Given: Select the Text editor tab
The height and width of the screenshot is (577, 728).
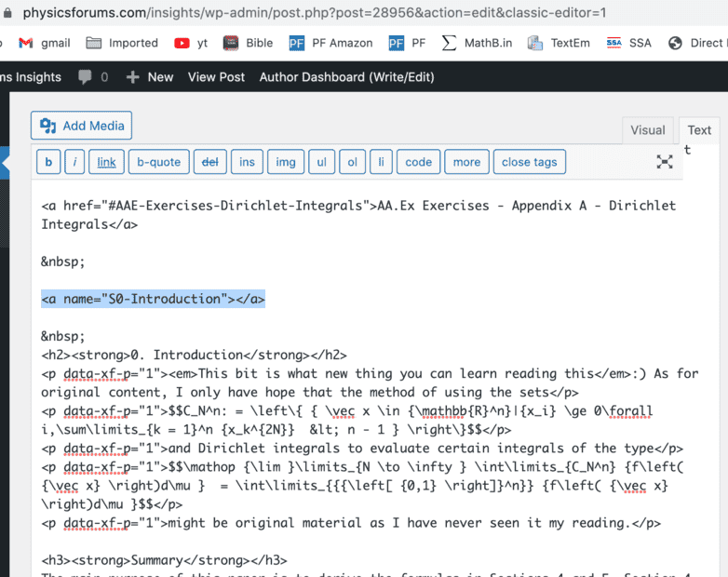Looking at the screenshot, I should pyautogui.click(x=699, y=130).
